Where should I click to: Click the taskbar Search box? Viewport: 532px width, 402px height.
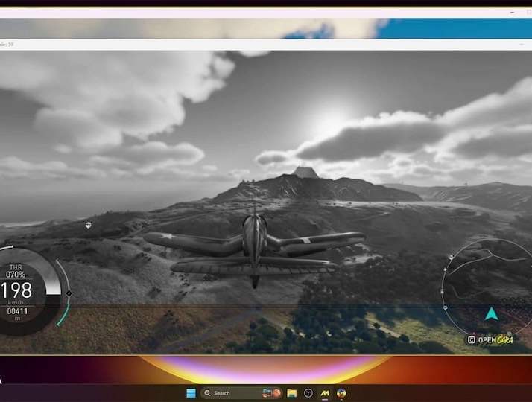241,393
